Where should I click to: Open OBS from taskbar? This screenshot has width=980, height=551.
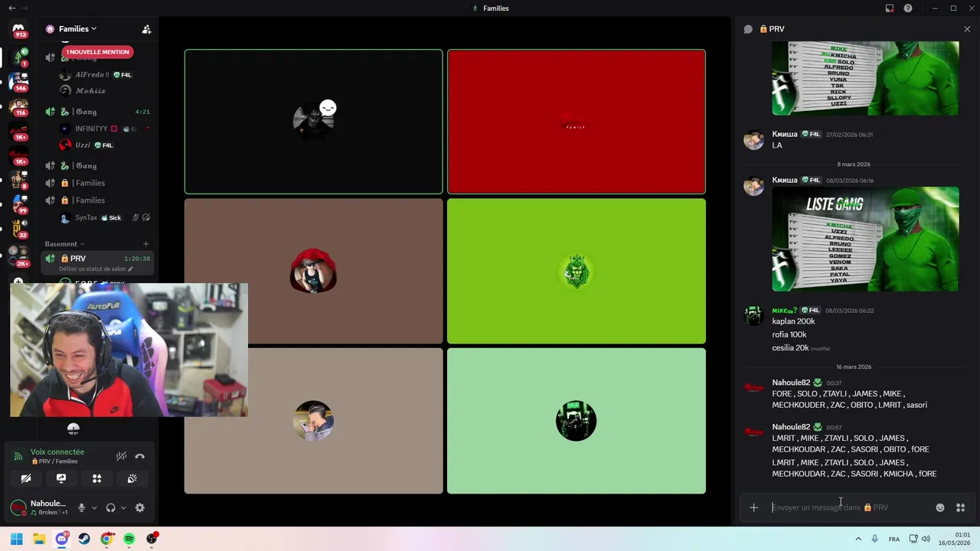[152, 539]
